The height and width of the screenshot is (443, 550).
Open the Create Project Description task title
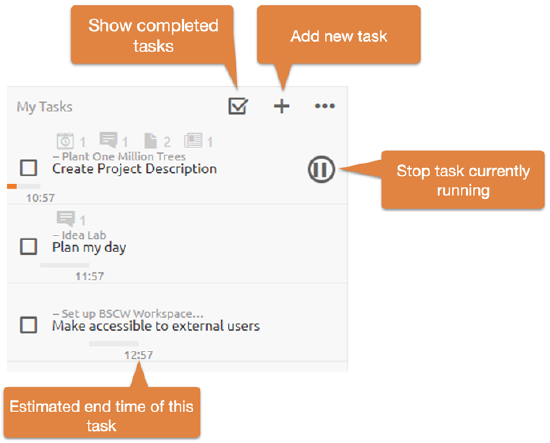[134, 169]
